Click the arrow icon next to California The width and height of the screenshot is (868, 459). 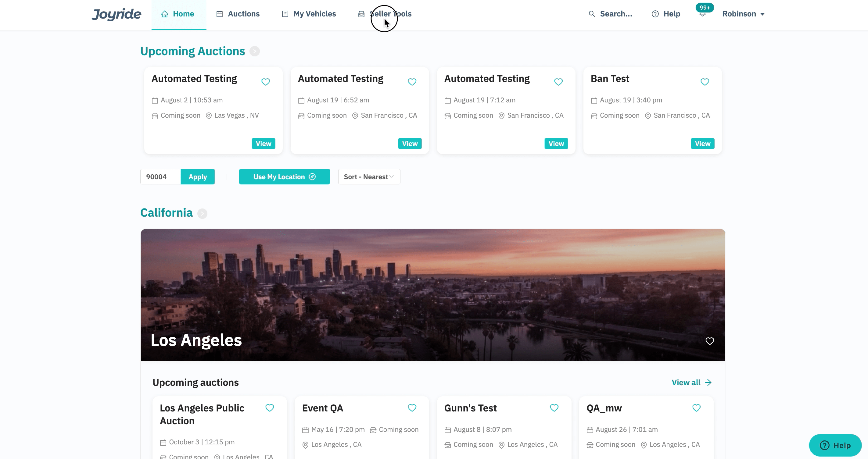coord(202,214)
